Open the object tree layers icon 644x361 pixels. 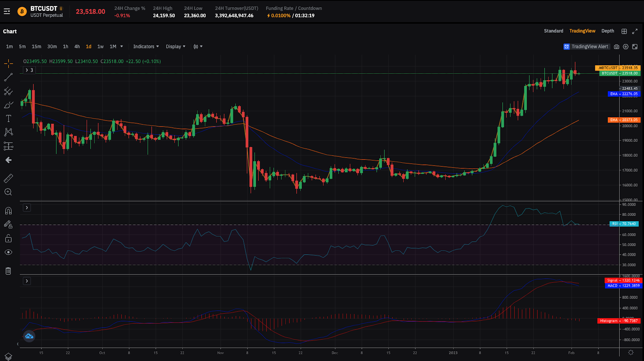[8, 357]
